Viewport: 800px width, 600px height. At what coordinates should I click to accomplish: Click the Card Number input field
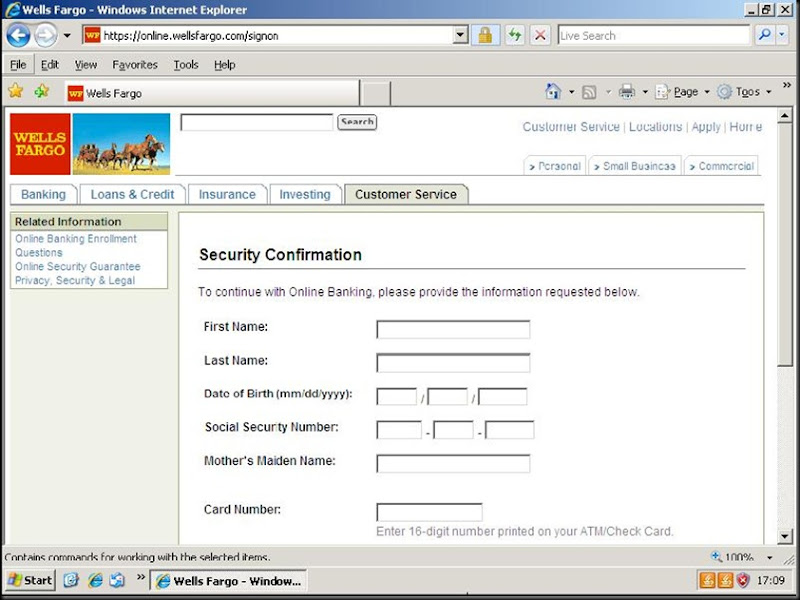pos(429,512)
